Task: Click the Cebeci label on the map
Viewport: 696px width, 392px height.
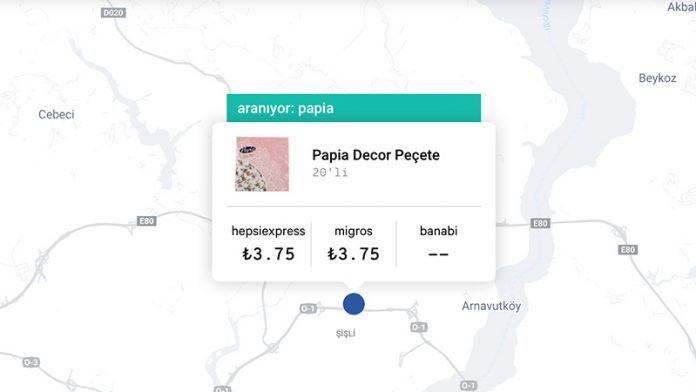Action: 56,115
